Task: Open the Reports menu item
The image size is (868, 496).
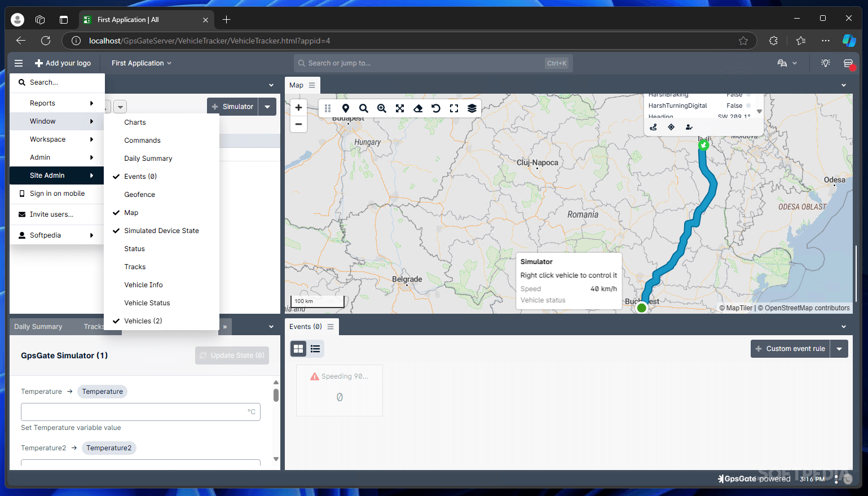Action: pos(57,103)
